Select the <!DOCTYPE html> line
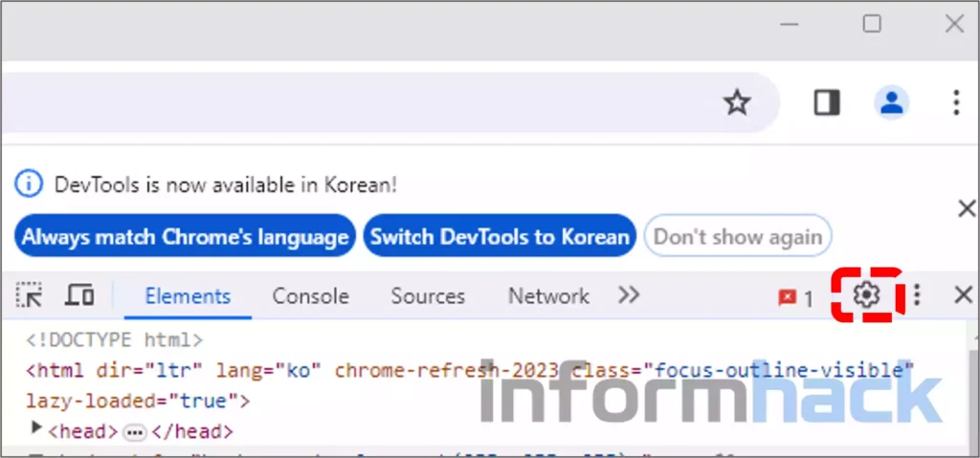The image size is (980, 458). 115,339
